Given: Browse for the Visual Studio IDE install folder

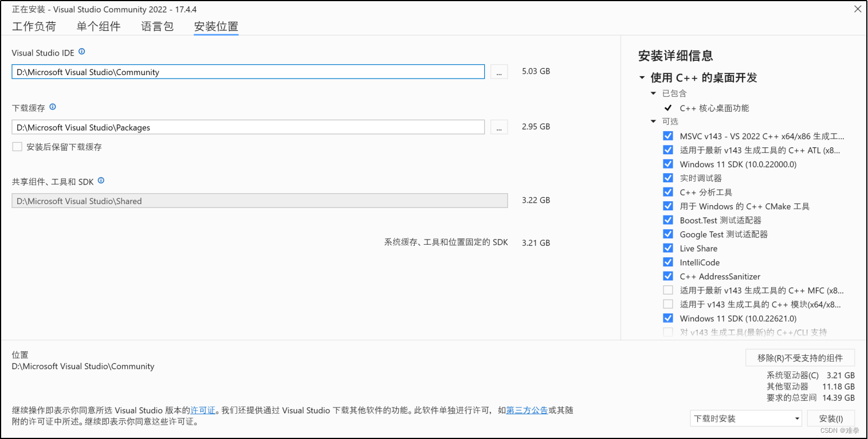Looking at the screenshot, I should click(499, 72).
